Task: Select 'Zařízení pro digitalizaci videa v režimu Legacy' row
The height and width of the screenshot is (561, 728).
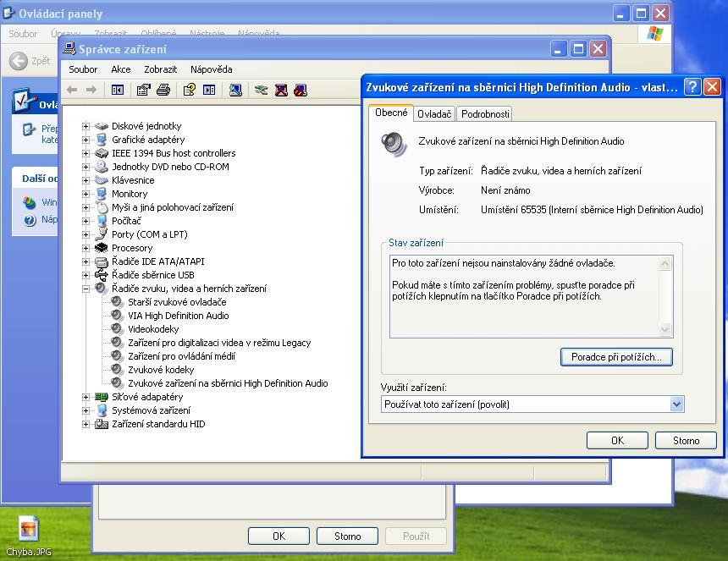Action: tap(219, 343)
